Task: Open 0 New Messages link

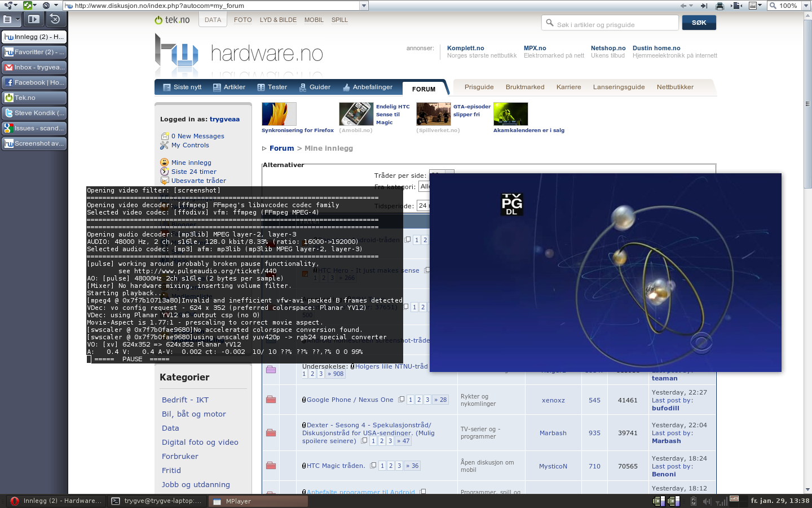Action: coord(197,136)
